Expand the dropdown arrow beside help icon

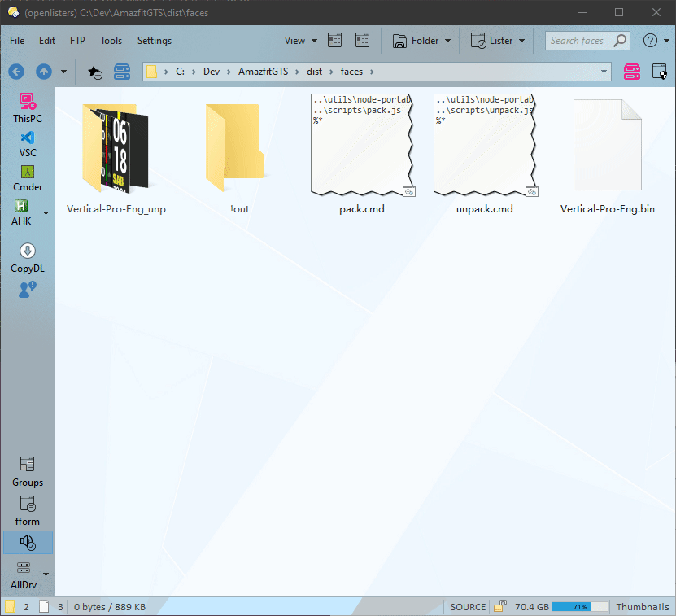666,41
